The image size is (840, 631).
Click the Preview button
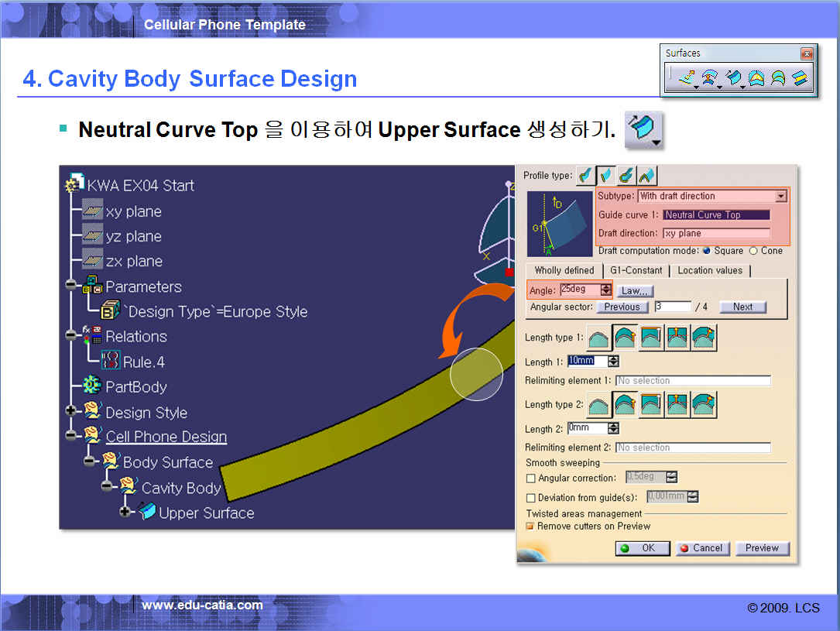[x=762, y=548]
